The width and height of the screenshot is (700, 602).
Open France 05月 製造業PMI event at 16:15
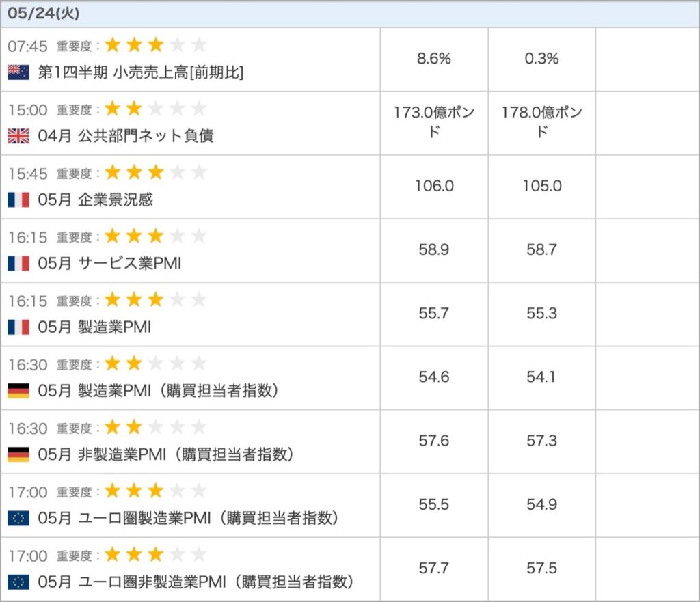(94, 327)
